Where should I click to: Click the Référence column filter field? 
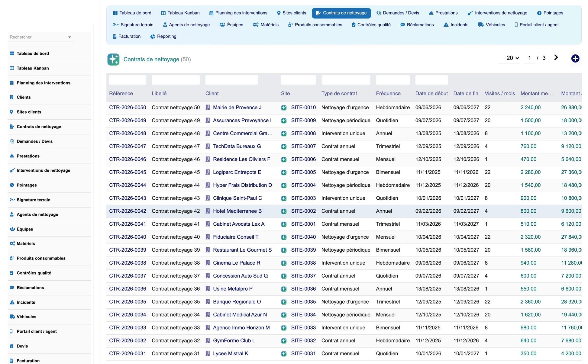click(x=128, y=80)
